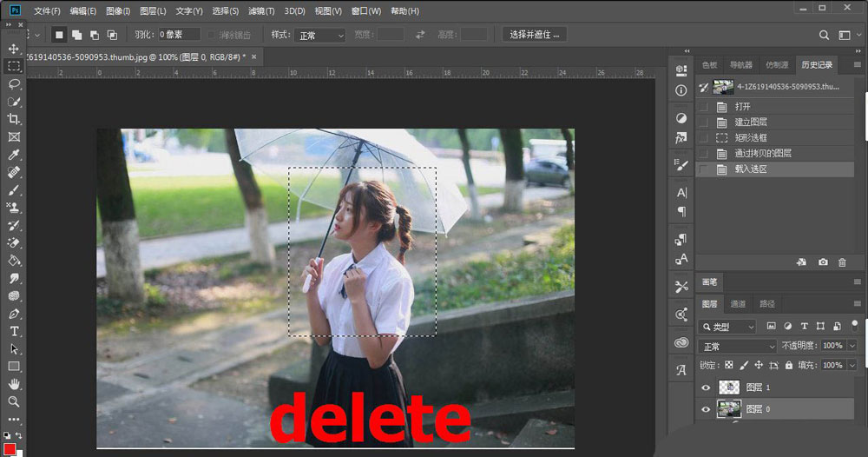Switch to the 通道 channels tab
This screenshot has height=457, width=868.
pos(738,304)
